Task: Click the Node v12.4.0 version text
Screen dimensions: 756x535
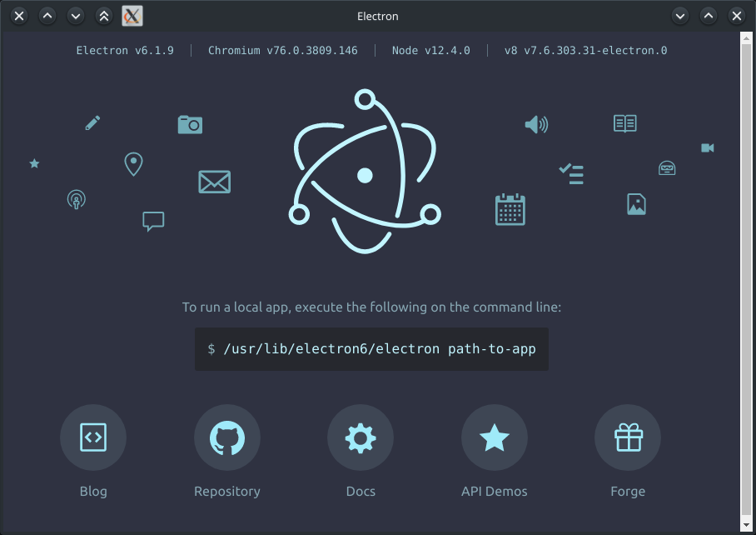Action: pyautogui.click(x=431, y=50)
